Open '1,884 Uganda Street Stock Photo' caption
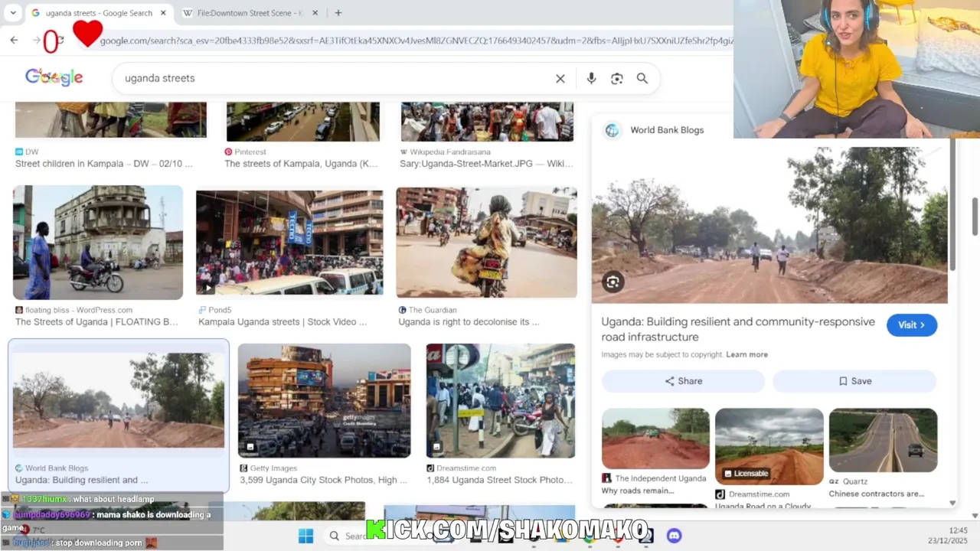Image resolution: width=980 pixels, height=551 pixels. tap(500, 481)
